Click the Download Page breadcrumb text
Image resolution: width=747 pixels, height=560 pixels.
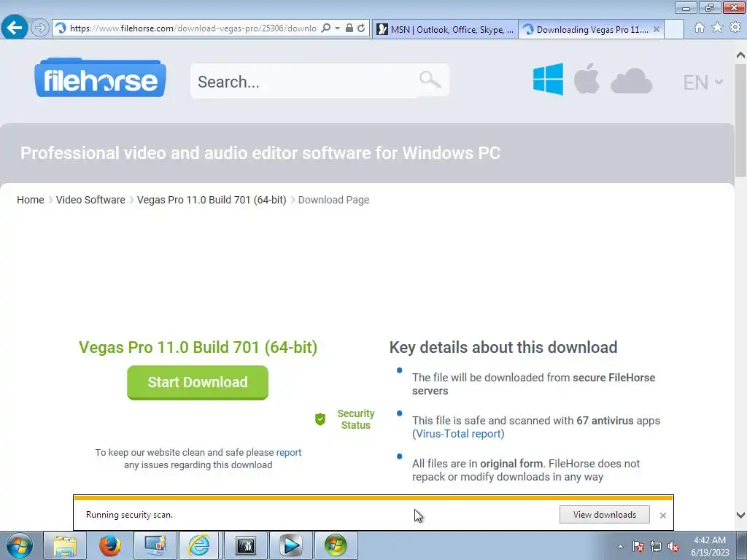(333, 200)
